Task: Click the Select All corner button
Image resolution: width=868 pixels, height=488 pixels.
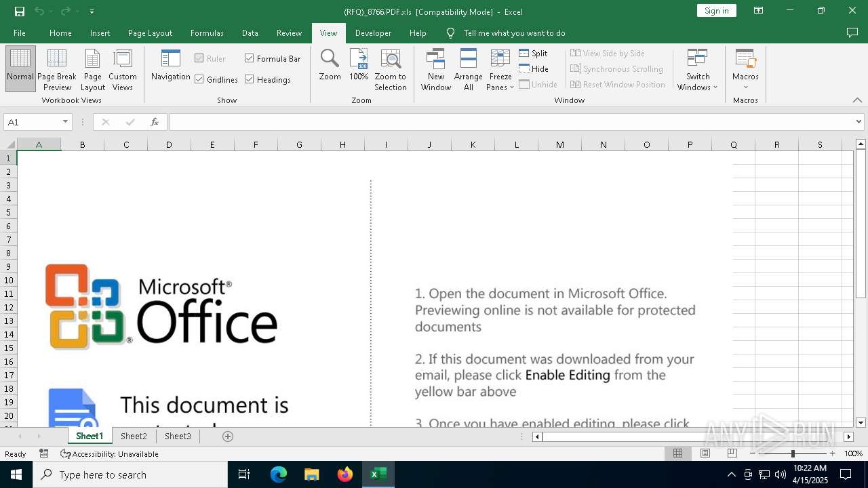Action: tap(9, 144)
